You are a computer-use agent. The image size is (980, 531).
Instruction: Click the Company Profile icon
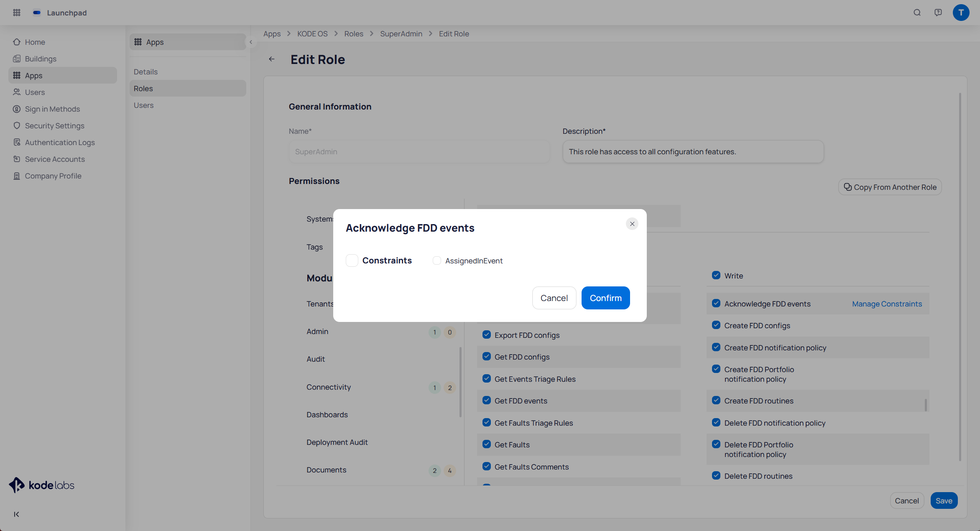coord(17,176)
